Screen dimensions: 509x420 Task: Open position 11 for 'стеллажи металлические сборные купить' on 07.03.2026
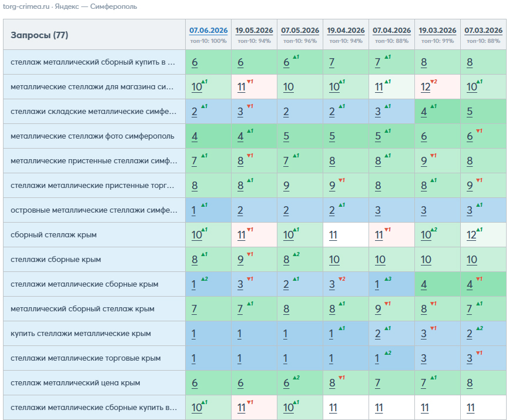point(471,407)
